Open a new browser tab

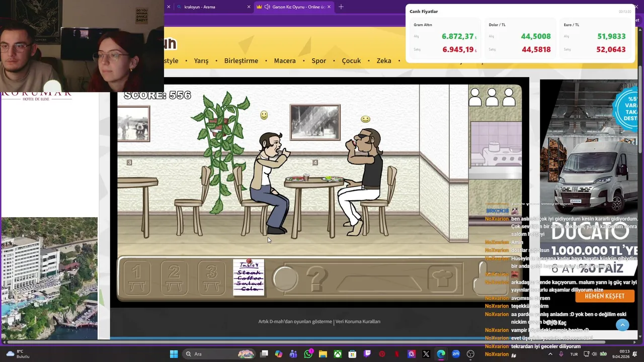[341, 7]
